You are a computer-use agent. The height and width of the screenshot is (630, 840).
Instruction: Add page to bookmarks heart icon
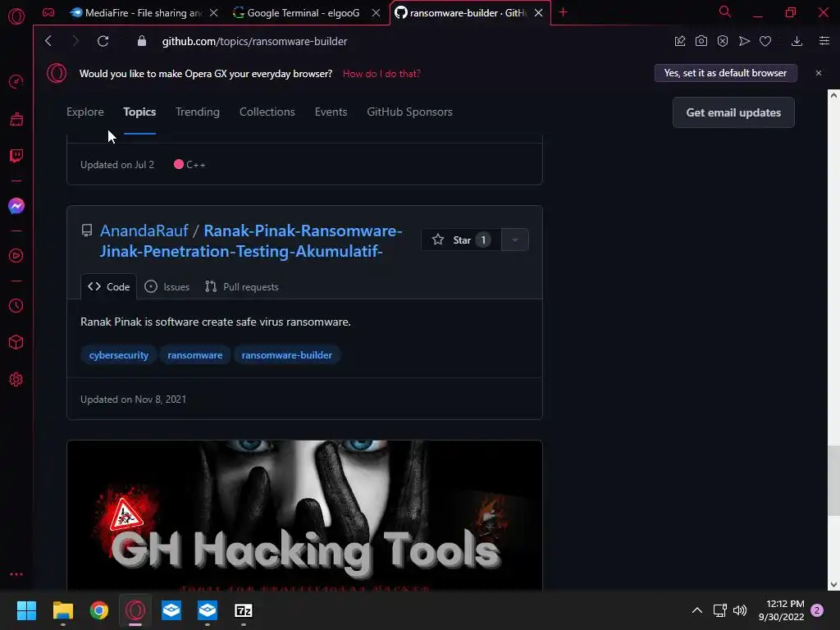765,41
